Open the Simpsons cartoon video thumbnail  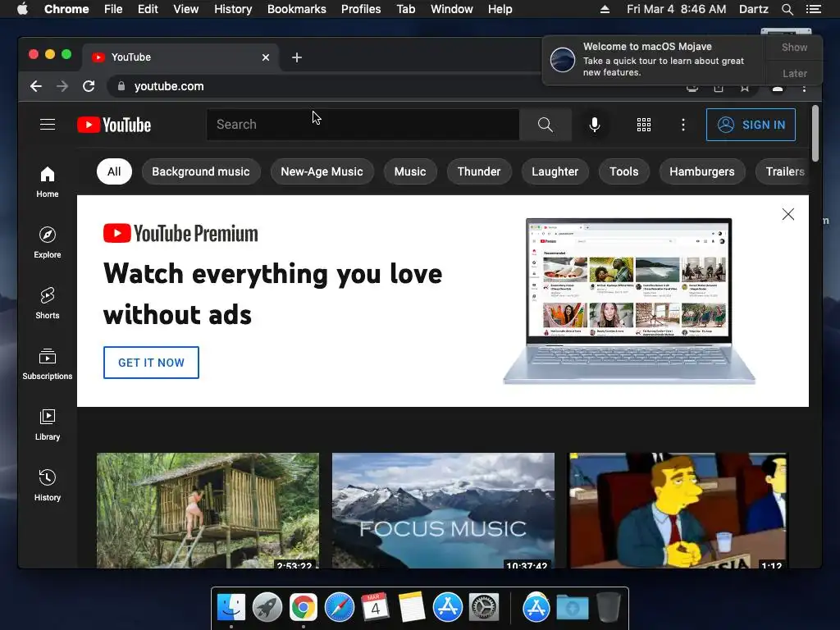pos(678,510)
